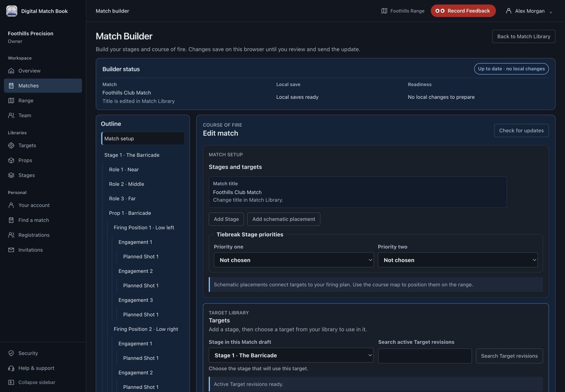Screen dimensions: 565x392
Task: Open the Stage in this Match draft dropdown
Action: tap(291, 355)
